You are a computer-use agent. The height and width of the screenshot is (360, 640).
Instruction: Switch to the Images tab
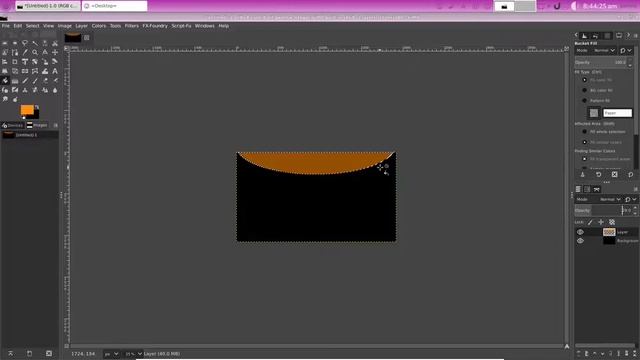point(37,125)
